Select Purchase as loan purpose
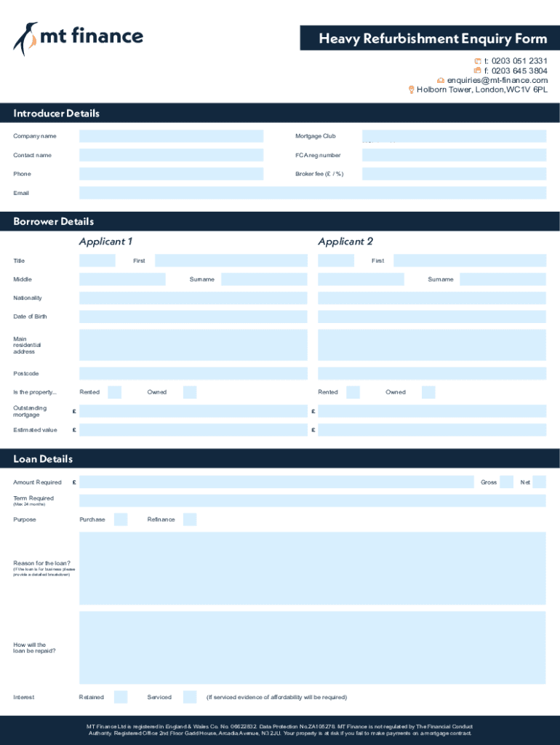The width and height of the screenshot is (560, 745). tap(121, 519)
